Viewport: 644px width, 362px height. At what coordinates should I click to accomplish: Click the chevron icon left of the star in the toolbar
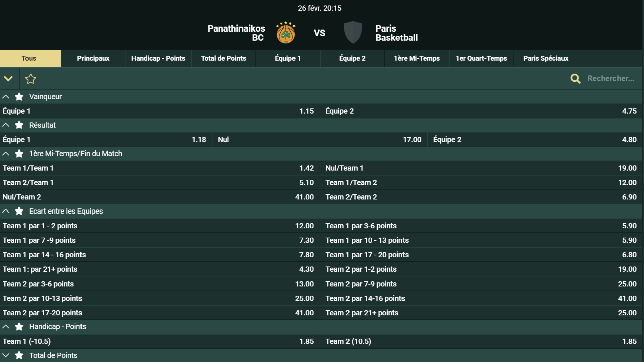pyautogui.click(x=9, y=79)
